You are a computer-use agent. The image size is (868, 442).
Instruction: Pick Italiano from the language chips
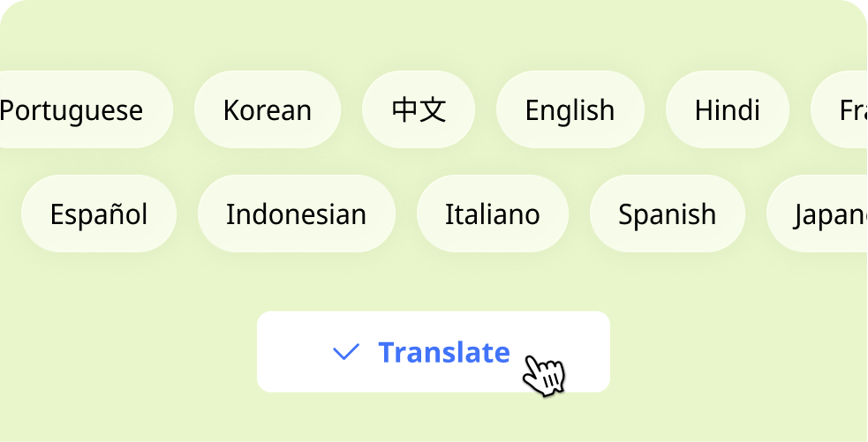[x=492, y=214]
